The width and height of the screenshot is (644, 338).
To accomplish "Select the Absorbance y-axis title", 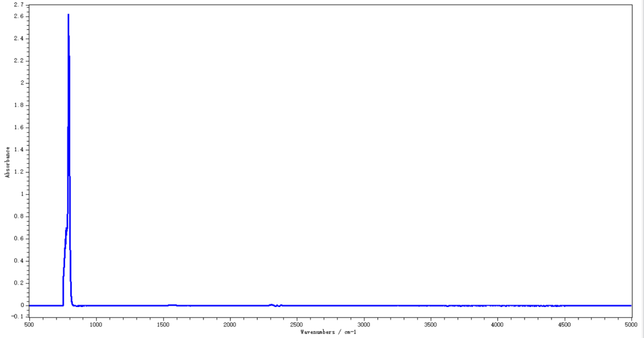I will coord(8,161).
